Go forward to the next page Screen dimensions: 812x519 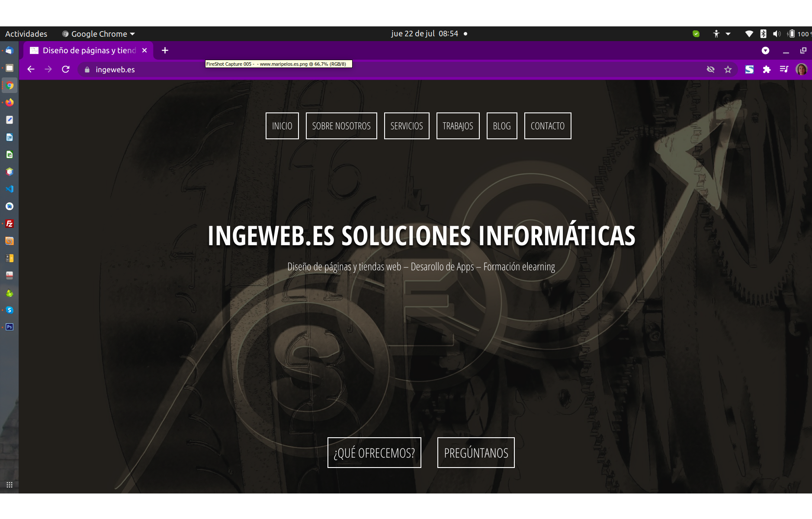click(x=48, y=69)
